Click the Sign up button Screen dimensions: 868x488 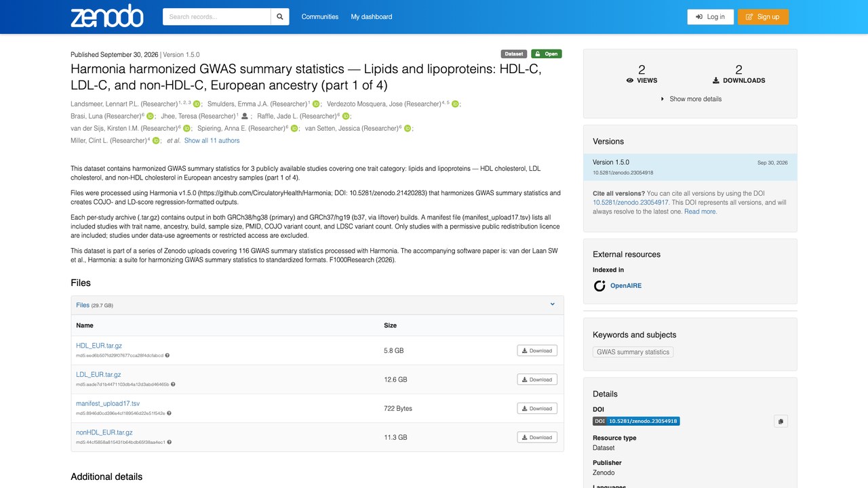(763, 17)
